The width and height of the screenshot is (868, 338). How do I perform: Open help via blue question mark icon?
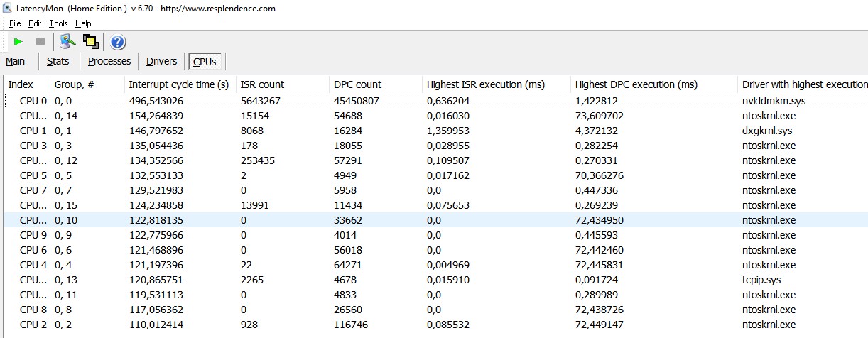pyautogui.click(x=118, y=42)
